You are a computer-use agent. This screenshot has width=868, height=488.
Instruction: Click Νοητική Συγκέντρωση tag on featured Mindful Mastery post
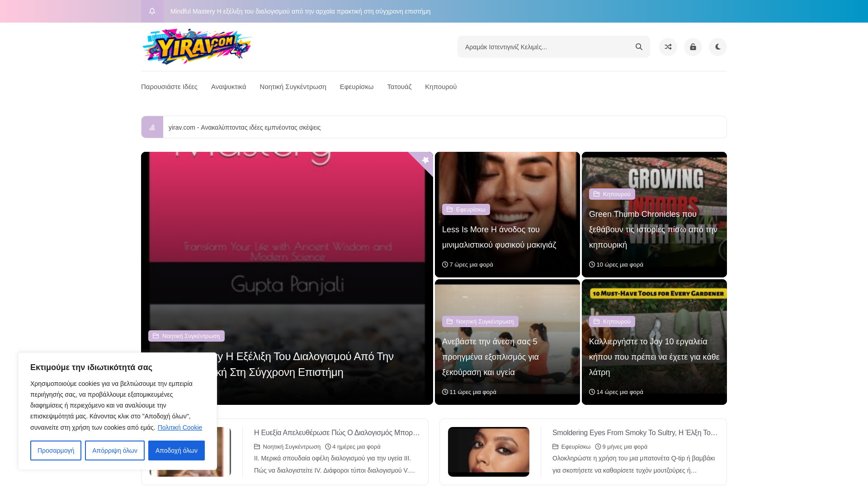186,336
